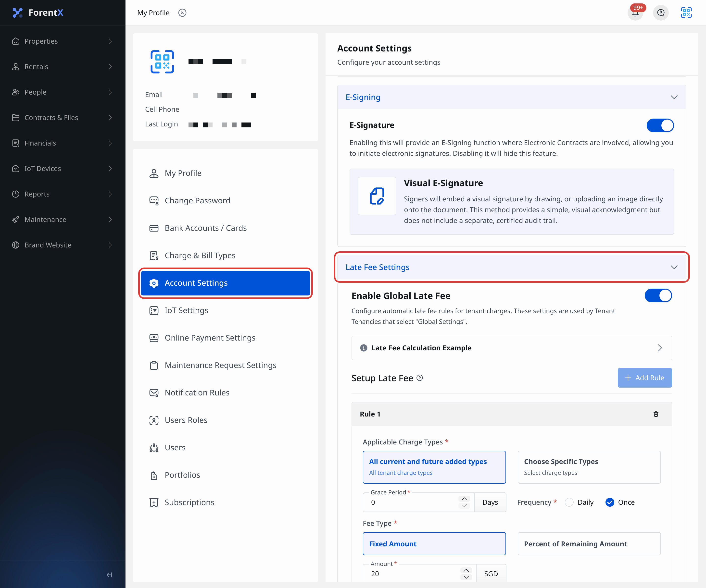Click the Portfolios building icon

pyautogui.click(x=154, y=475)
